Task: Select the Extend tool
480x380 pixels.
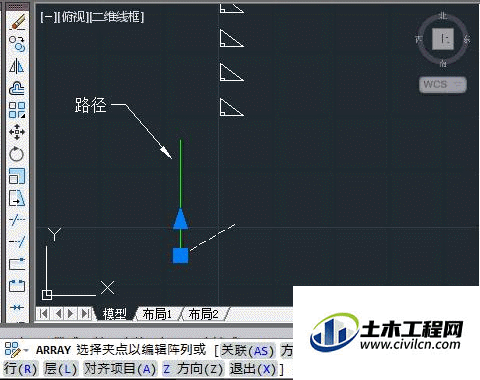Action: tap(17, 241)
